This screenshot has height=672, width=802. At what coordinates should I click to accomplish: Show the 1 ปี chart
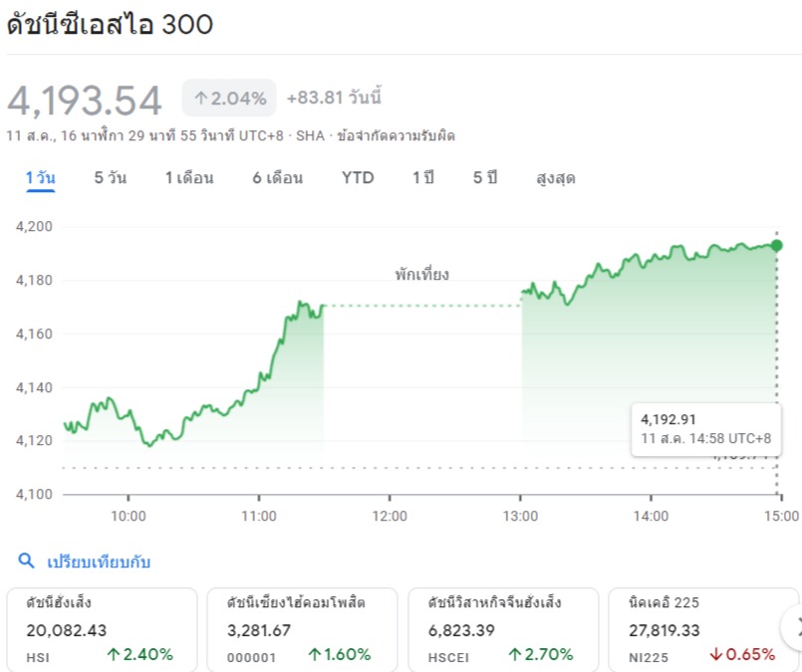pyautogui.click(x=423, y=178)
